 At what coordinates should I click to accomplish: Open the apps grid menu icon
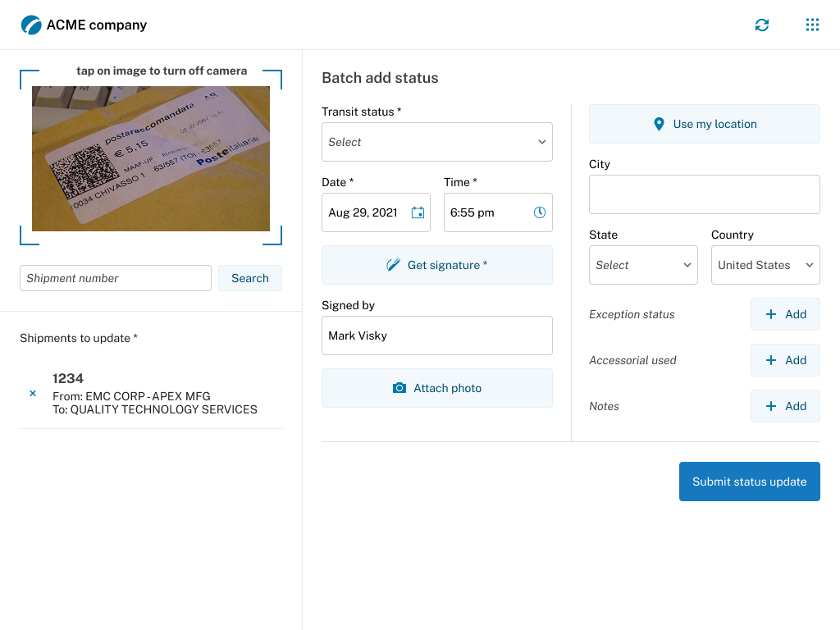(x=812, y=25)
